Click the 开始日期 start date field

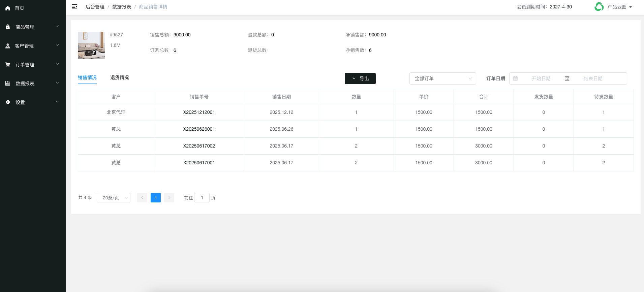(x=541, y=78)
